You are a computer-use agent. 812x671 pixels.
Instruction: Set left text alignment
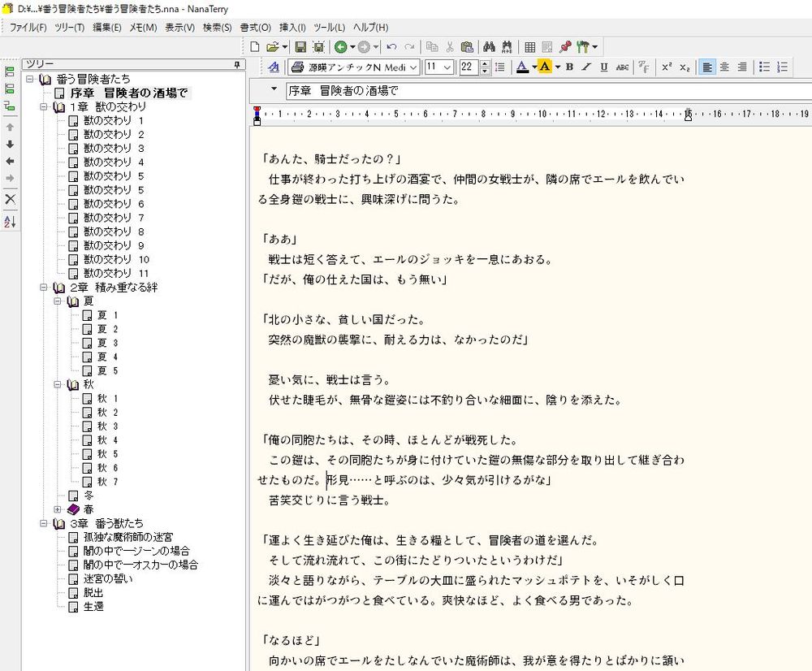tap(707, 67)
